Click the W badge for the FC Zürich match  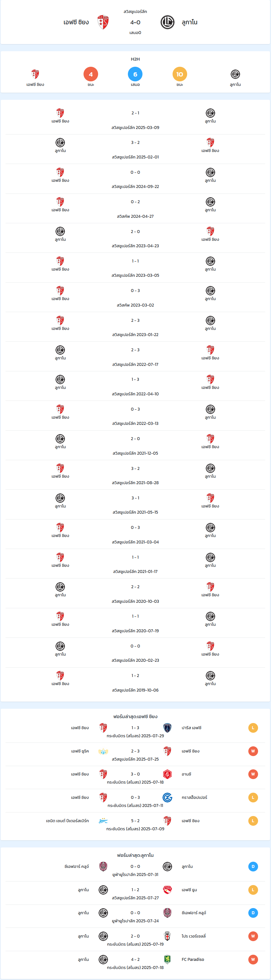click(x=253, y=751)
